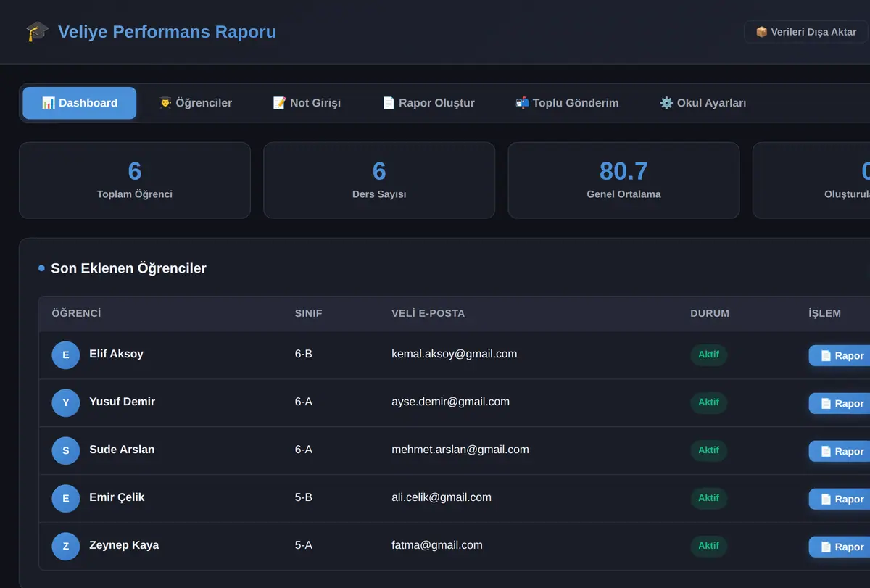This screenshot has height=588, width=870.
Task: Click the ÖĞRENCİ column header
Action: point(76,314)
